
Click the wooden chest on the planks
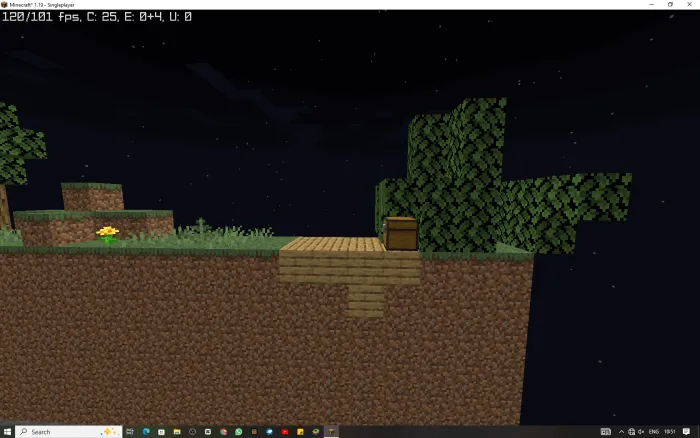tap(400, 233)
